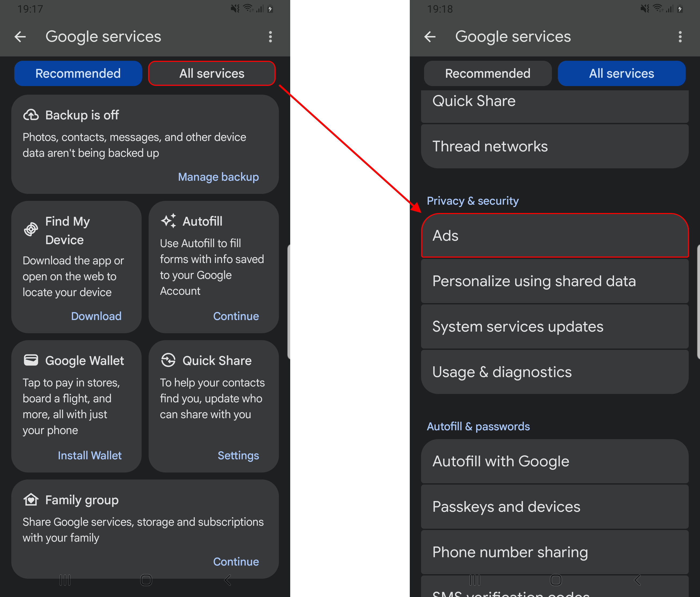Image resolution: width=700 pixels, height=597 pixels.
Task: Tap the back arrow in the right screen
Action: click(x=430, y=37)
